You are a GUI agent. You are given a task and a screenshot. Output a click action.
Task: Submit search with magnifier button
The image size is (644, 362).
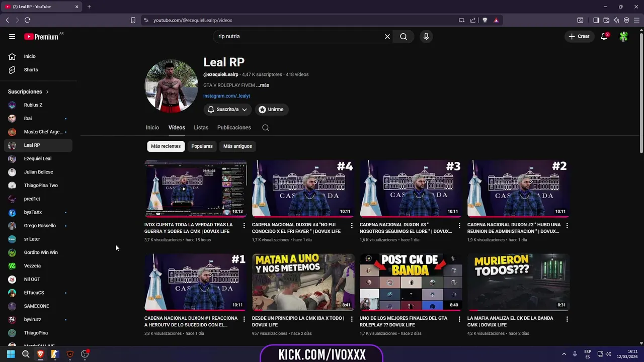[404, 36]
